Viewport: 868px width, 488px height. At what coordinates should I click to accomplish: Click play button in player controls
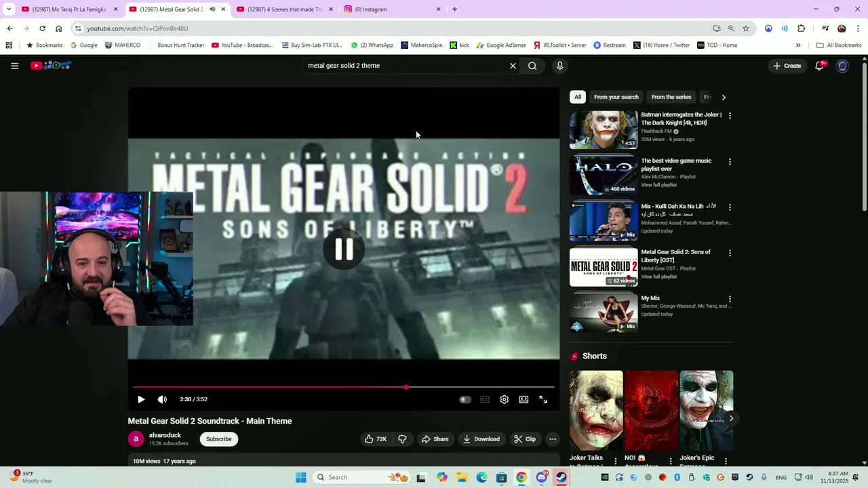(x=141, y=399)
